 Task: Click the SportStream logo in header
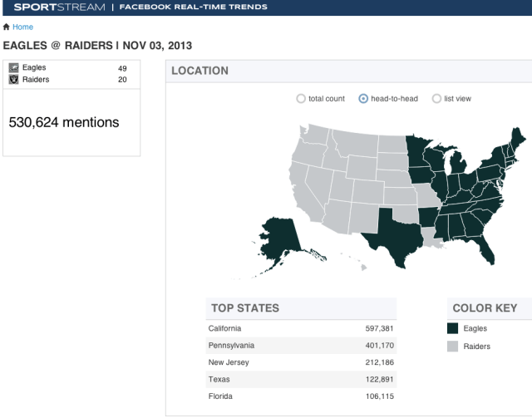(x=58, y=7)
